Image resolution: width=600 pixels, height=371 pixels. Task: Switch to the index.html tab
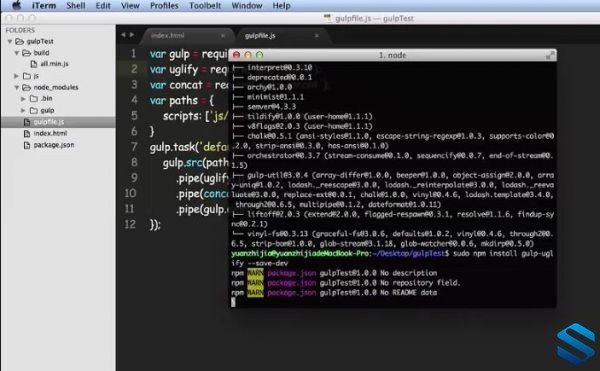coord(168,36)
